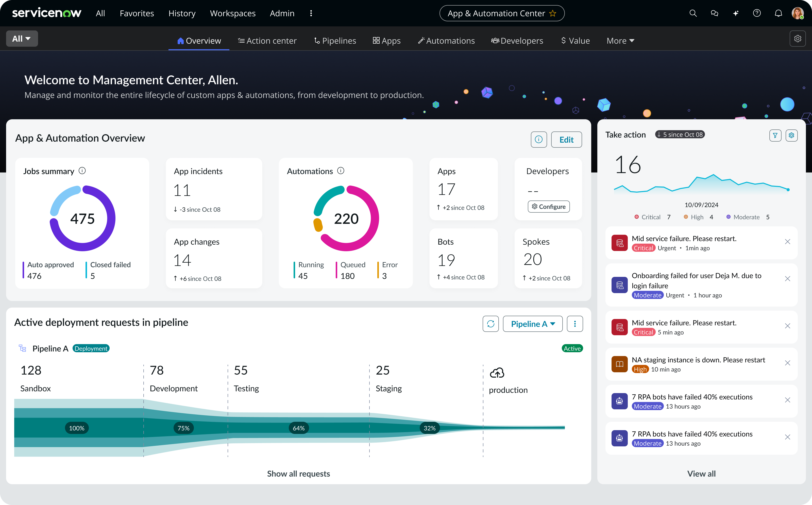Click the Bots count 19
This screenshot has width=812, height=505.
(446, 260)
